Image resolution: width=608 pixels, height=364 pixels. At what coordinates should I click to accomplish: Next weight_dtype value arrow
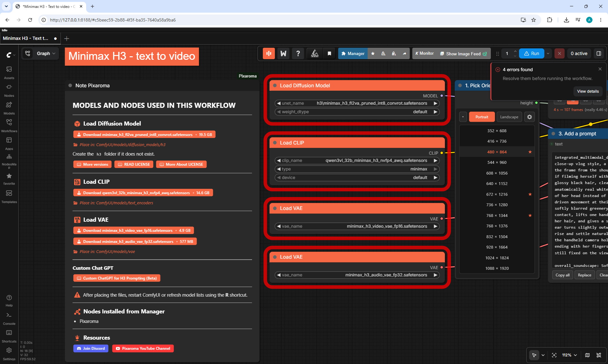tap(435, 112)
